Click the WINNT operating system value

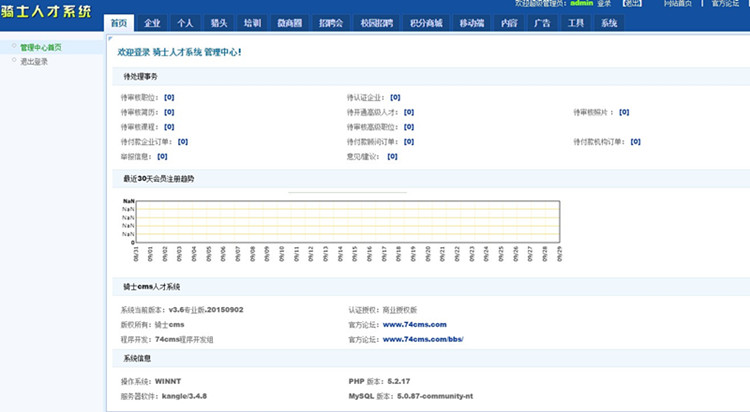coord(168,381)
